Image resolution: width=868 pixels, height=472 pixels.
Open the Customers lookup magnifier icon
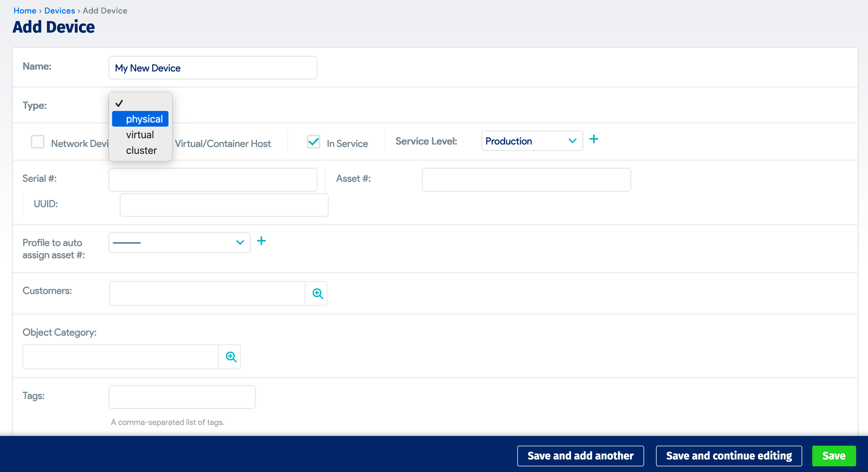click(x=317, y=293)
